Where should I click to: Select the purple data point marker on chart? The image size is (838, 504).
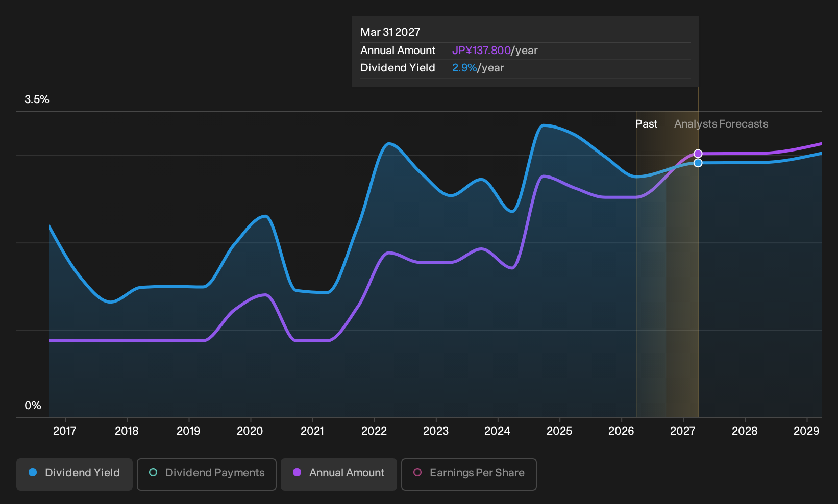pos(698,154)
